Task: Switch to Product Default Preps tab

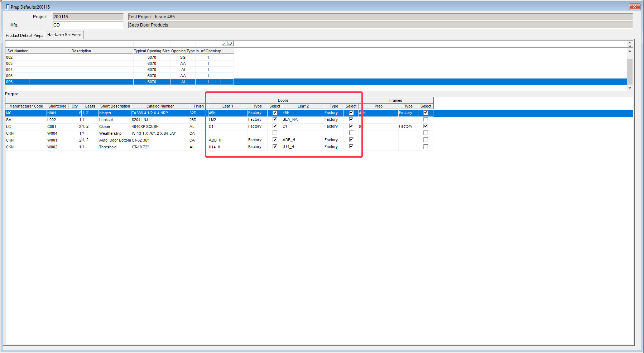Action: 24,35
